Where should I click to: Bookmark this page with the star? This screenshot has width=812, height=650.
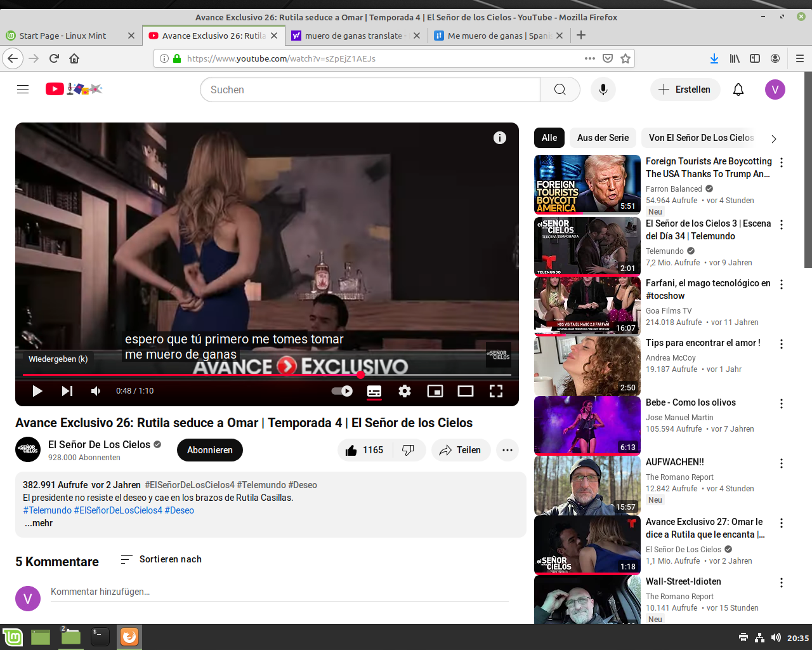point(625,58)
